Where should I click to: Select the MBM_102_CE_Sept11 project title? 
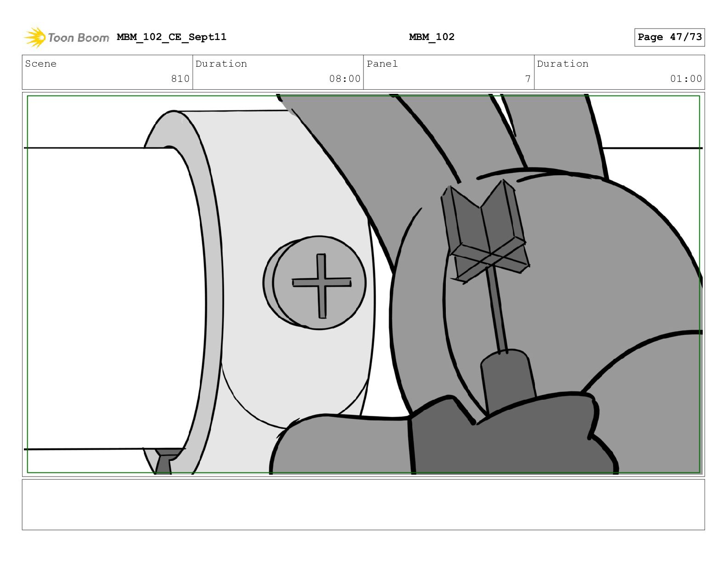[171, 37]
